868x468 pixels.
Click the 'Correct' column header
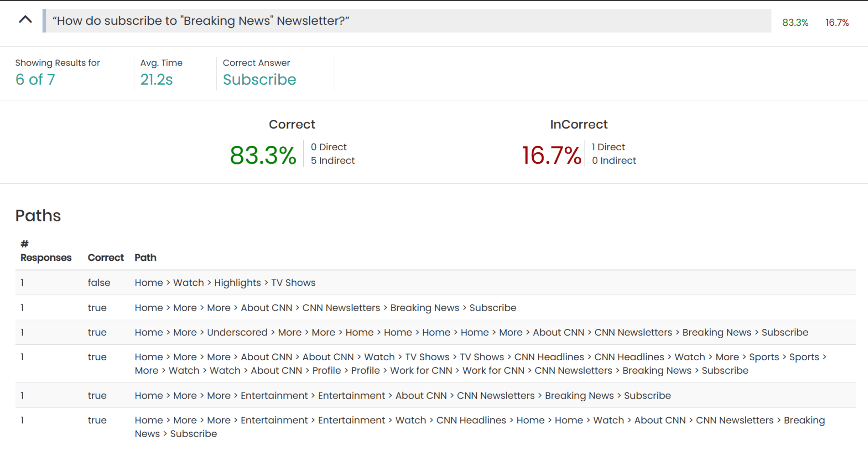(x=106, y=258)
